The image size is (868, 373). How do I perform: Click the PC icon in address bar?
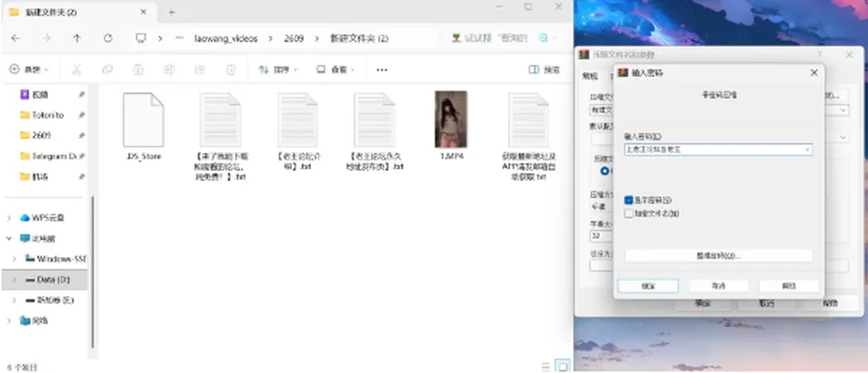(x=141, y=38)
